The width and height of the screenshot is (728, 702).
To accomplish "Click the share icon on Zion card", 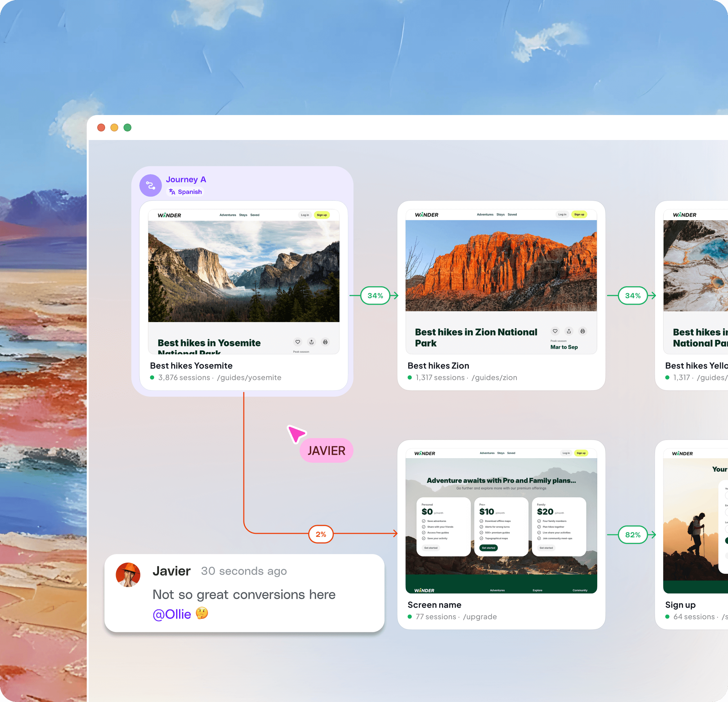I will pyautogui.click(x=569, y=331).
